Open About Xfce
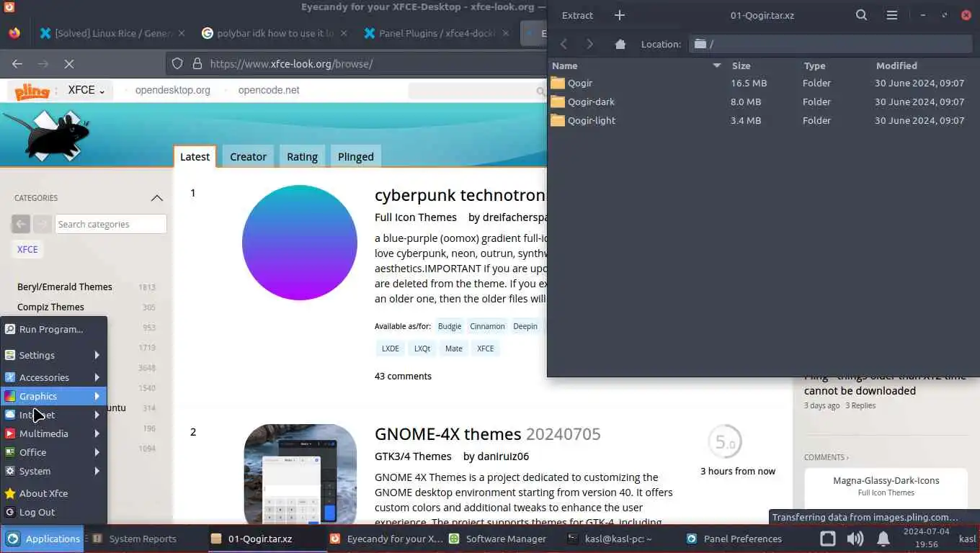The image size is (980, 553). [x=53, y=493]
